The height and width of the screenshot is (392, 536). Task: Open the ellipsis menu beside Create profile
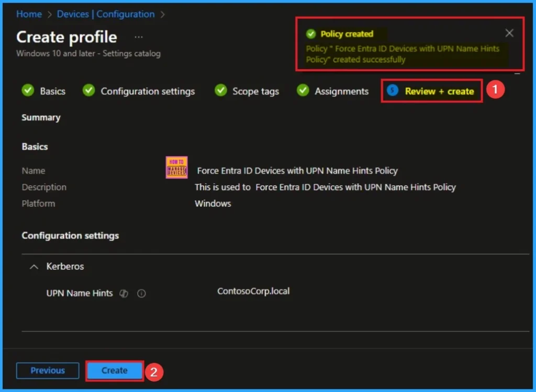(x=139, y=37)
